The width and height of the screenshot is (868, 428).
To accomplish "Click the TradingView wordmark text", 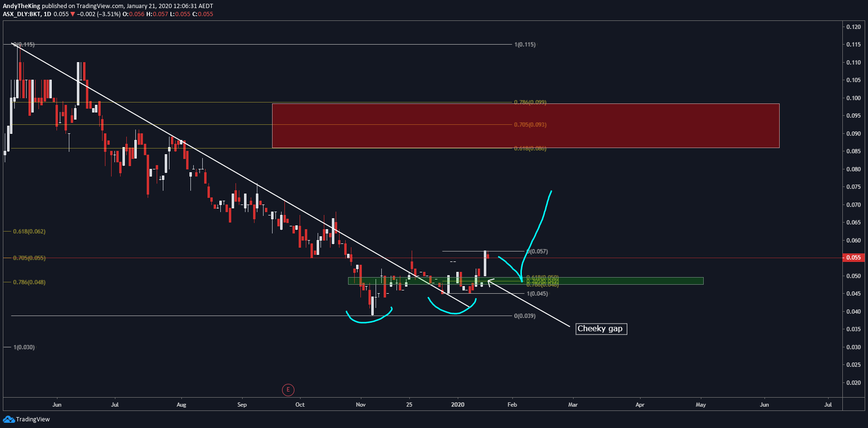I will click(x=33, y=419).
